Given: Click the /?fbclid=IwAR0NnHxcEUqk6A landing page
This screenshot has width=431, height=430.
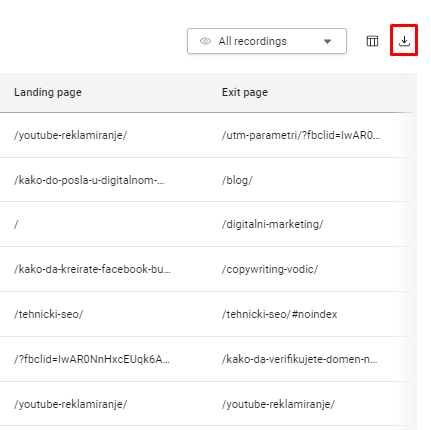Looking at the screenshot, I should [x=92, y=359].
